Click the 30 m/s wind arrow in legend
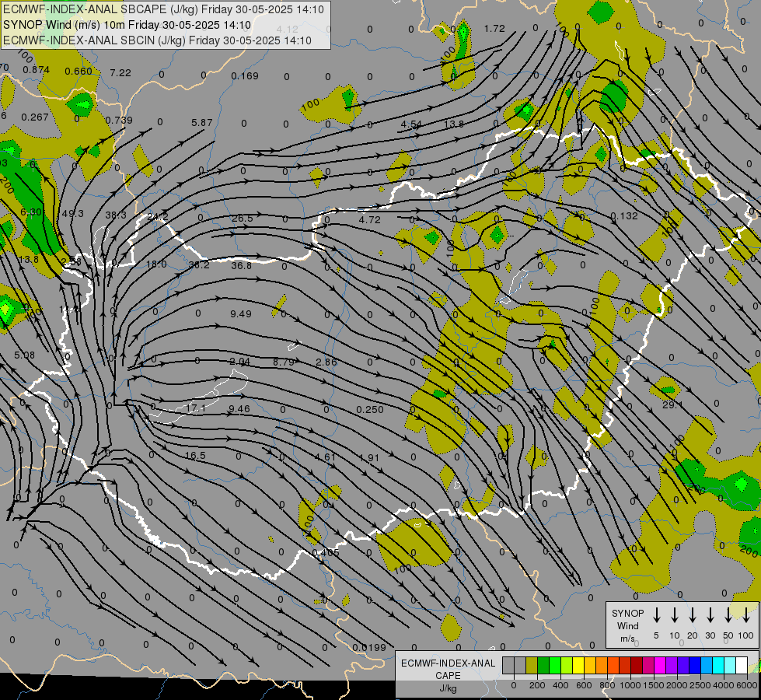 (710, 614)
